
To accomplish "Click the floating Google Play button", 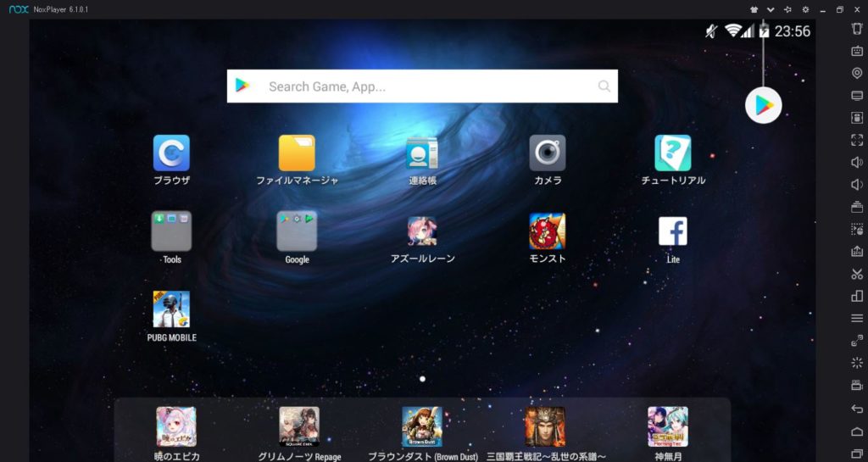I will (x=764, y=105).
